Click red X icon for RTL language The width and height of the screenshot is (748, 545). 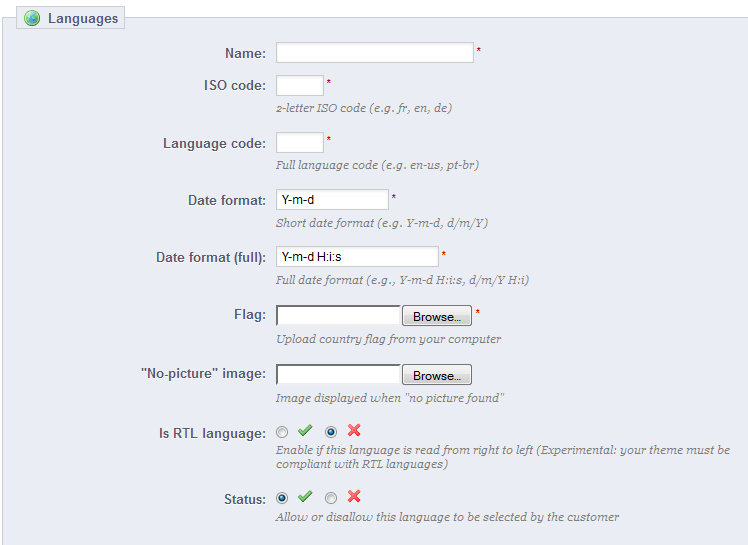point(354,431)
